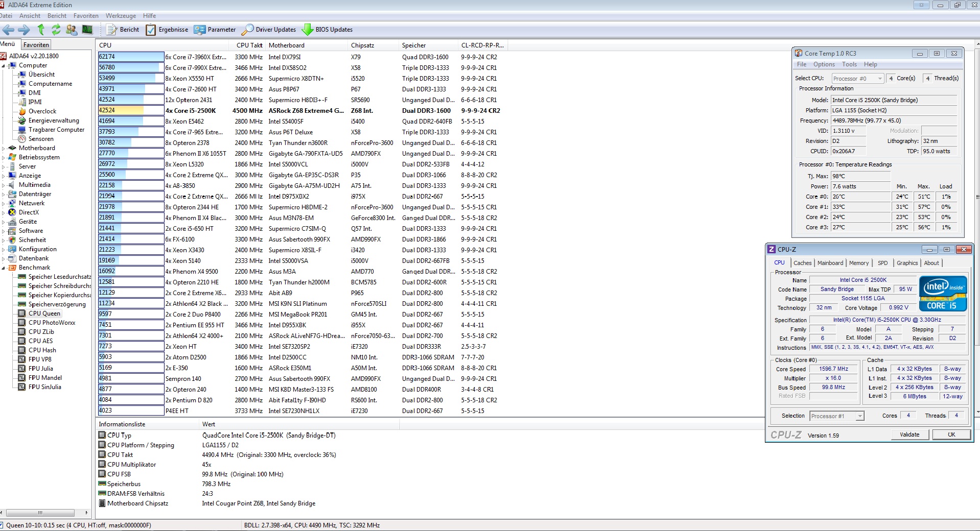The image size is (980, 531).
Task: Click Validate button in CPU-Z
Action: pyautogui.click(x=909, y=435)
